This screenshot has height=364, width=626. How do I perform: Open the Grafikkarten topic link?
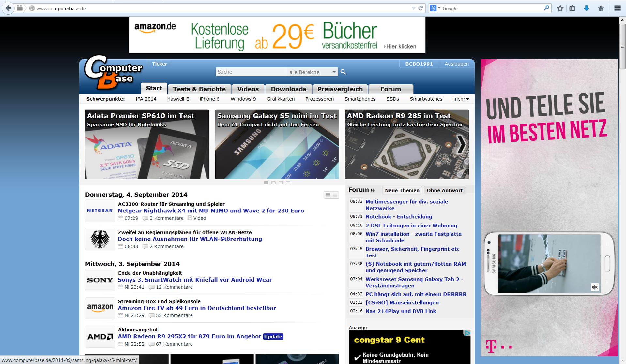[x=281, y=99]
